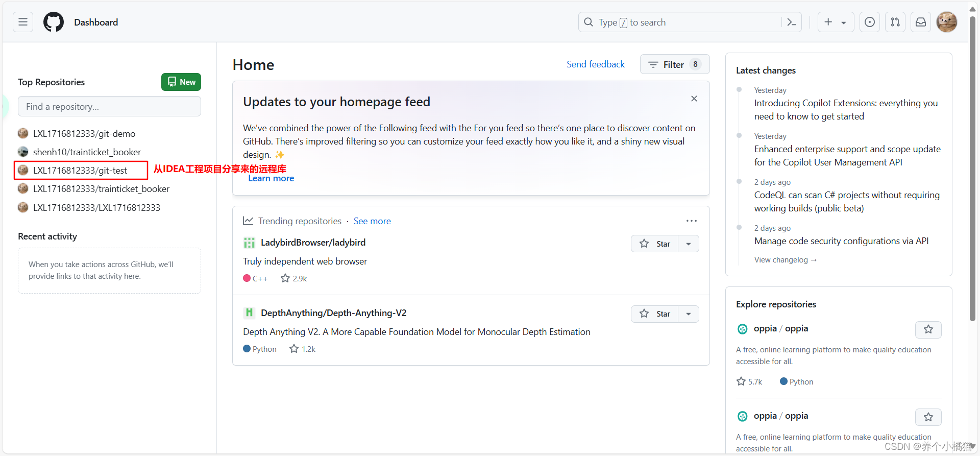Click oppia 5.7k star count
Screen dimensions: 980x456
[749, 381]
